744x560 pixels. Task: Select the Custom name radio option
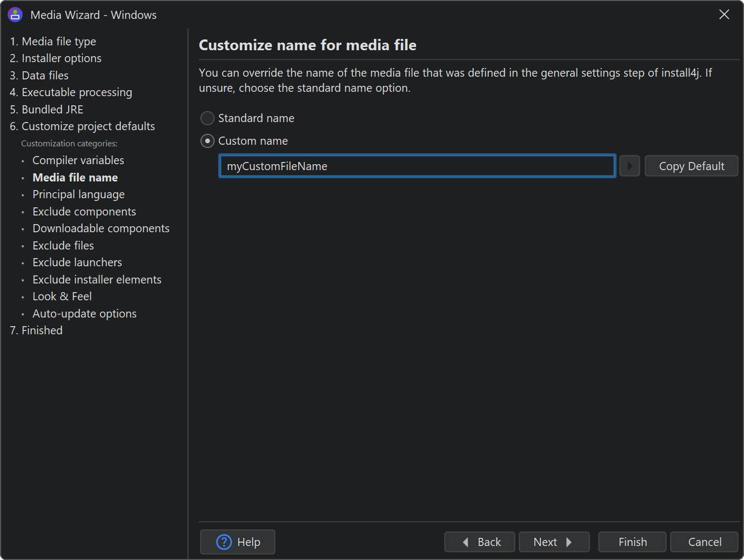tap(207, 141)
